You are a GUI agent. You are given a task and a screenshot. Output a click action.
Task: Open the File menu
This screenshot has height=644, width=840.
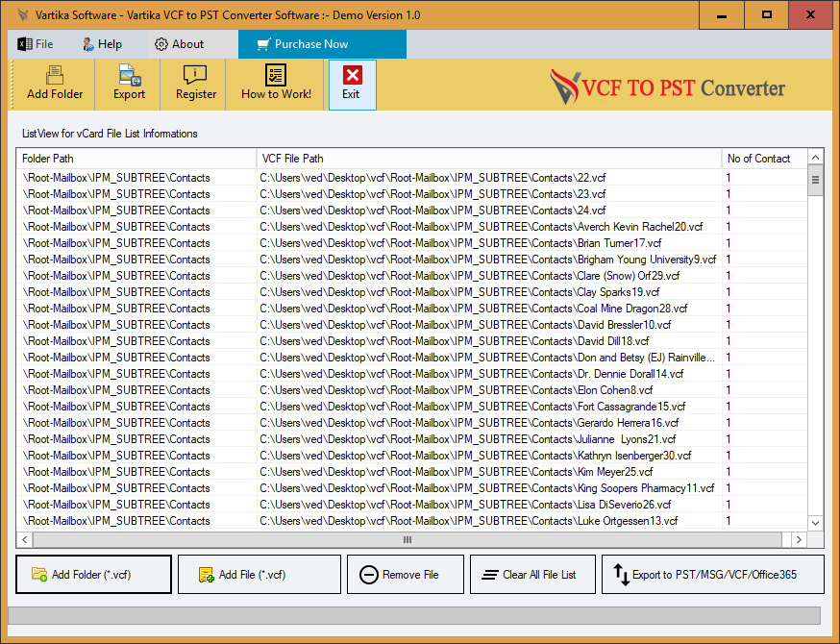[36, 44]
